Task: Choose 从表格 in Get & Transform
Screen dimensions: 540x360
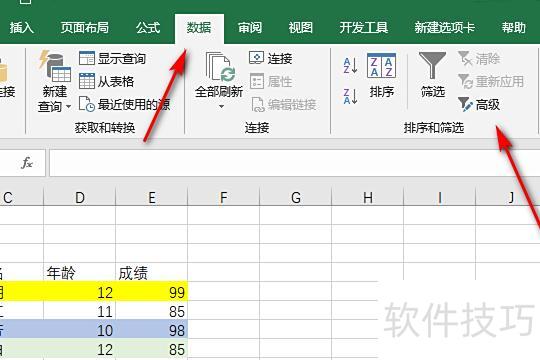Action: click(x=106, y=82)
